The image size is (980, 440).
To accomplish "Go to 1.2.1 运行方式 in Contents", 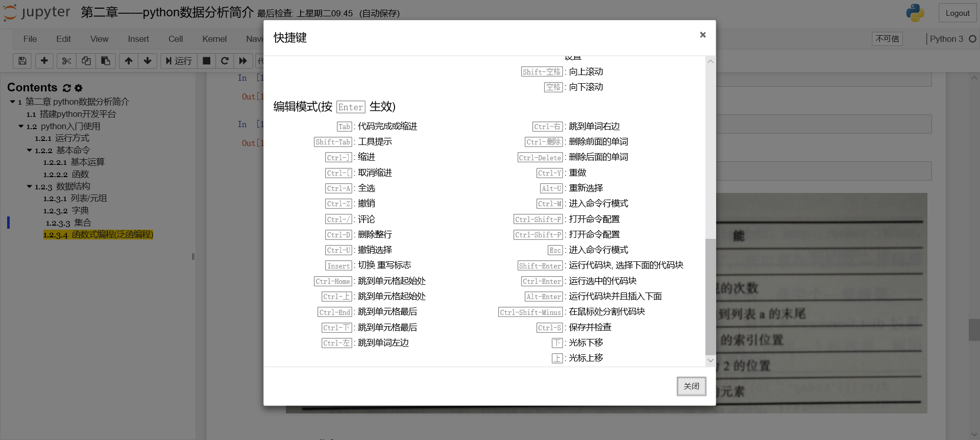I will pos(62,138).
